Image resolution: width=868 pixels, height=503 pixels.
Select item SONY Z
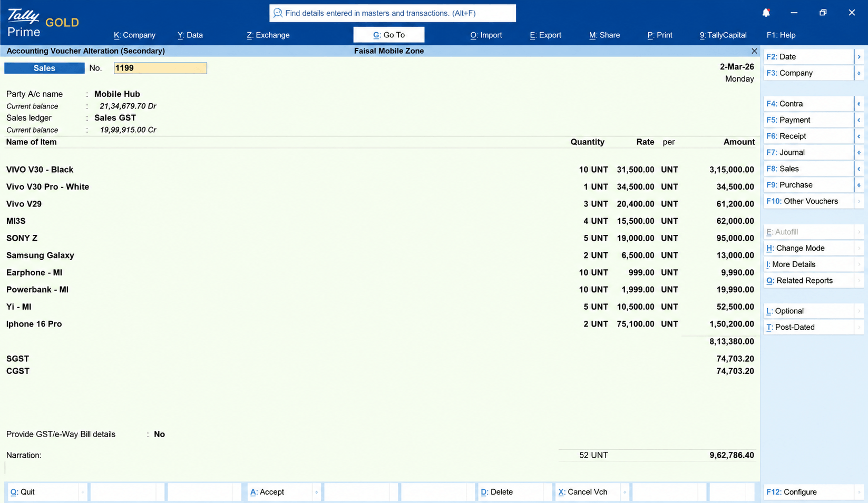click(22, 238)
